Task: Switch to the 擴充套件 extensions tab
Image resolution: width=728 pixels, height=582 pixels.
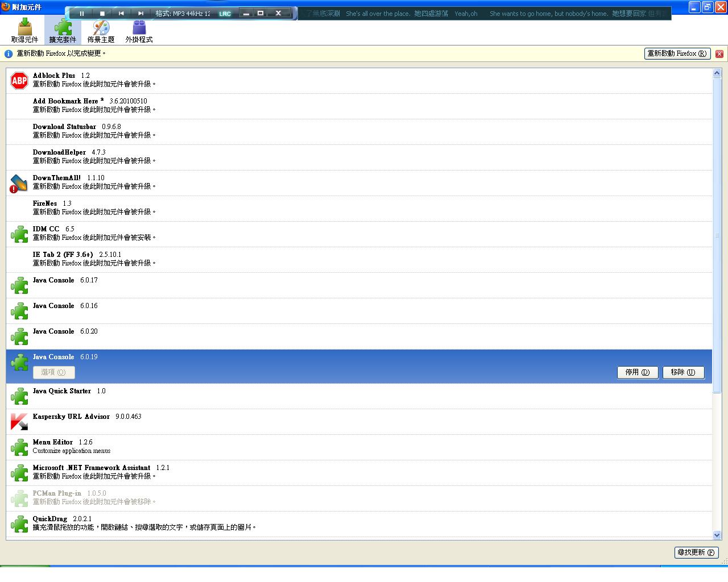Action: tap(63, 31)
